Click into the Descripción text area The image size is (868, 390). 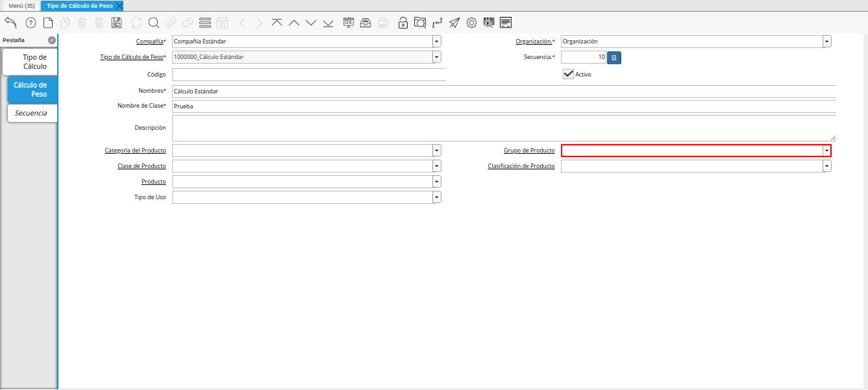pyautogui.click(x=504, y=128)
